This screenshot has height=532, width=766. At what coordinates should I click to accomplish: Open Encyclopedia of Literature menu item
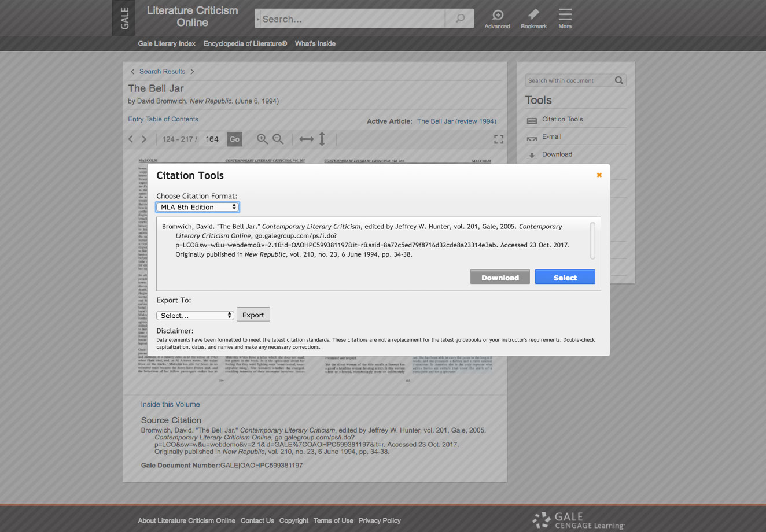click(245, 43)
